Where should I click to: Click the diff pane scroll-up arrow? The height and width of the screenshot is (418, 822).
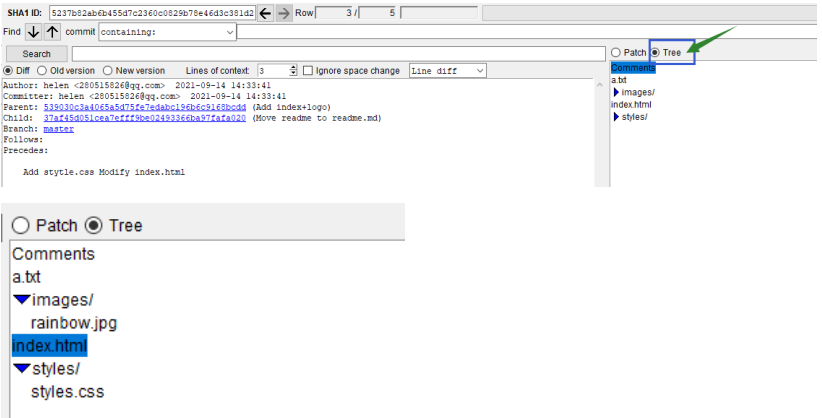point(600,85)
